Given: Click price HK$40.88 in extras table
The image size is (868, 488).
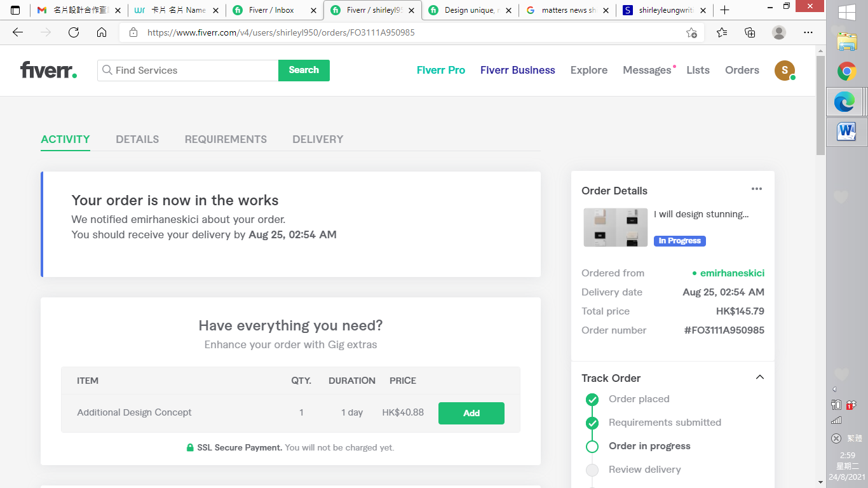Looking at the screenshot, I should [x=403, y=412].
